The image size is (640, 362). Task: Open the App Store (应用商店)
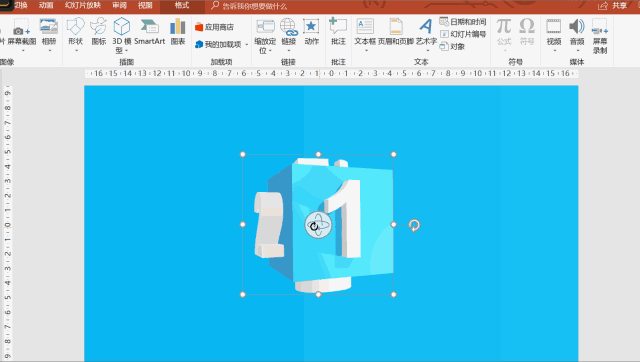(x=215, y=27)
